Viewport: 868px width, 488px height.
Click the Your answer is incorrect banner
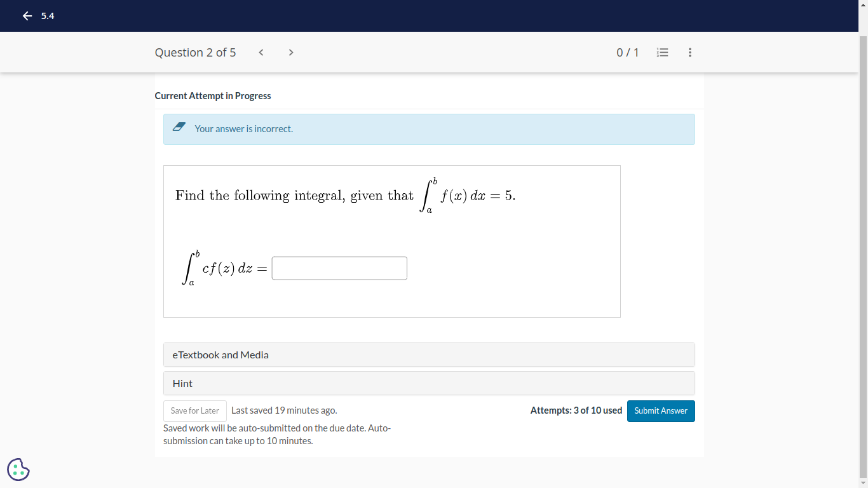pos(429,129)
